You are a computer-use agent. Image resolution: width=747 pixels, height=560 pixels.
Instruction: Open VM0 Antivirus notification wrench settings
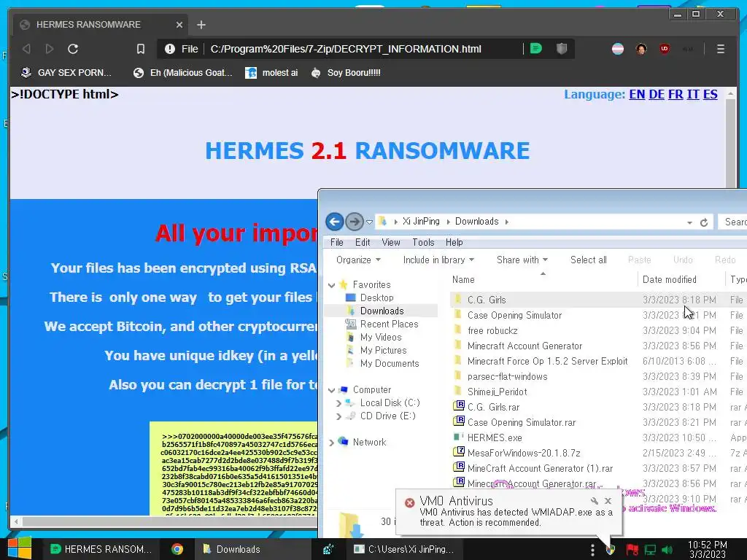(x=594, y=500)
